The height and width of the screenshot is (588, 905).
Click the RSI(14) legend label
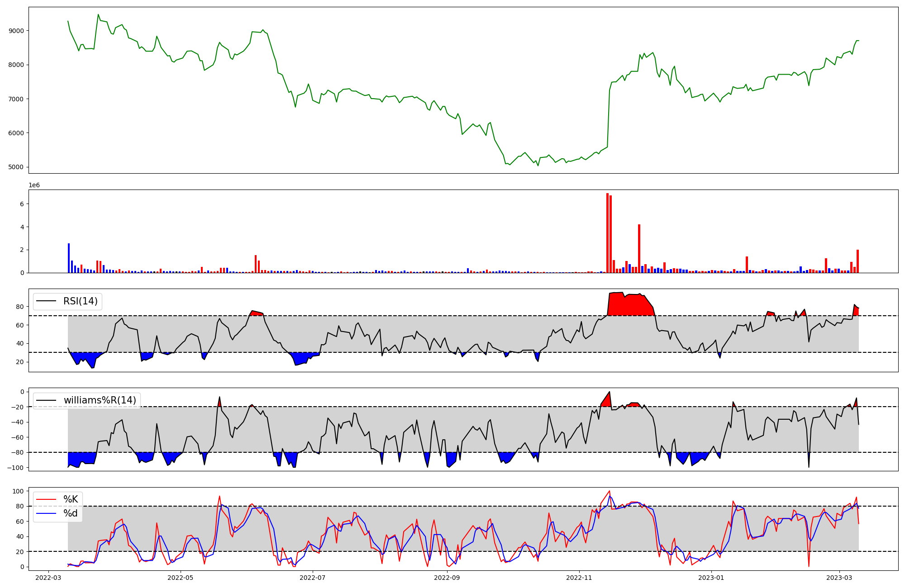pos(81,301)
